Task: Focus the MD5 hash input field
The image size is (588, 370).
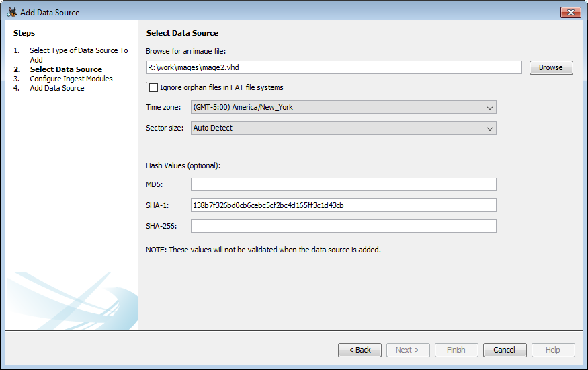Action: (343, 184)
